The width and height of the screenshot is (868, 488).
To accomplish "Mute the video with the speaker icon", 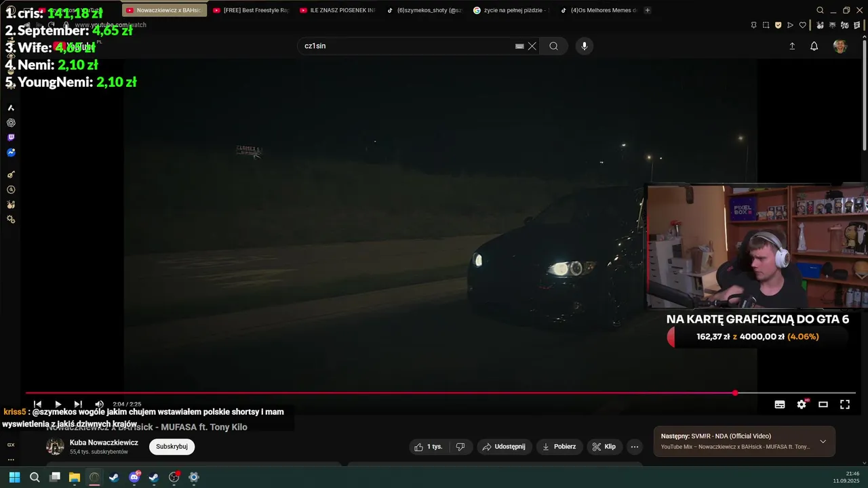I will coord(99,405).
